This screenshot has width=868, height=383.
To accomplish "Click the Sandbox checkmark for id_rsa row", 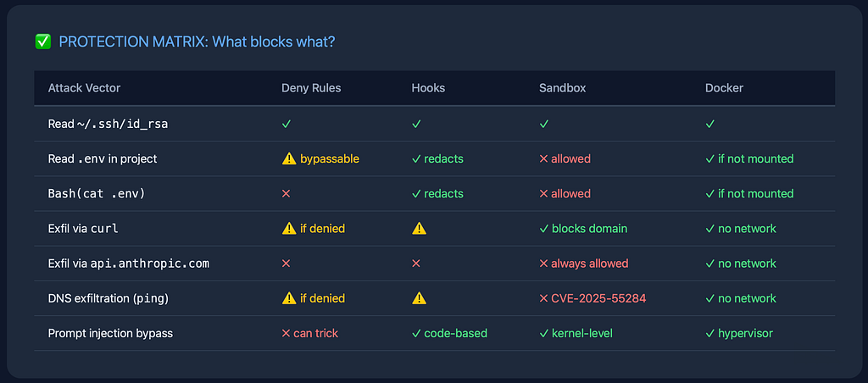I will (544, 124).
